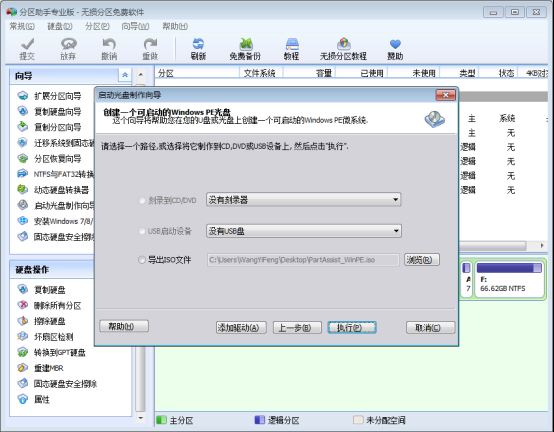Open 动态硬盘转换器 in the sidebar

pos(53,190)
